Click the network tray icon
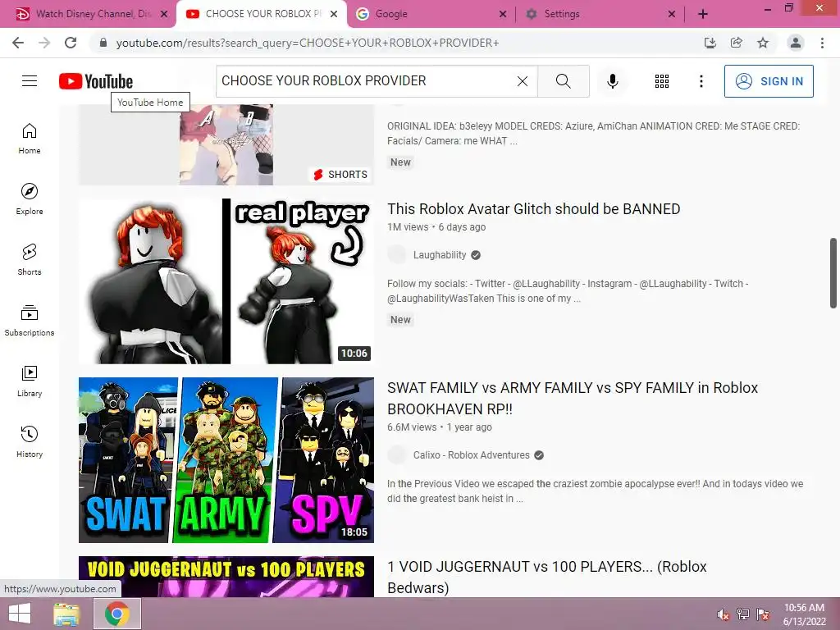840x630 pixels. 743,614
